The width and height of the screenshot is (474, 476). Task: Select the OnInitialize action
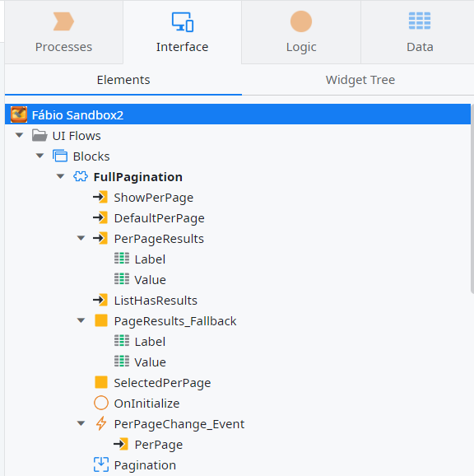coord(146,404)
